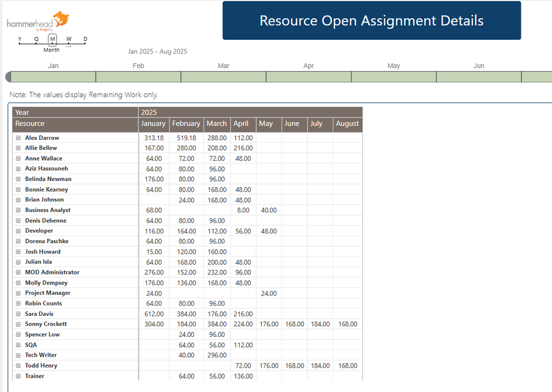Click the August column header
The image size is (552, 392).
(x=348, y=125)
